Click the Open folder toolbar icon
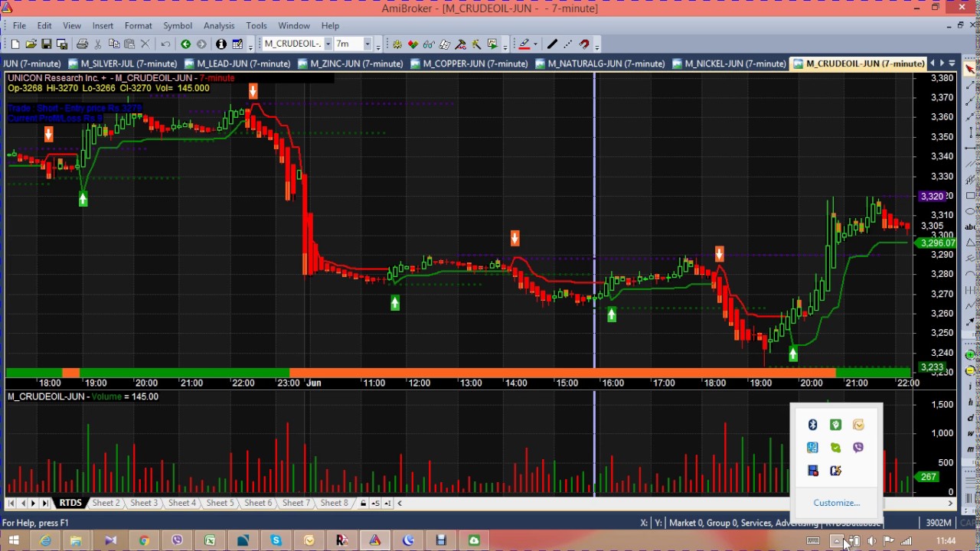980x551 pixels. click(x=31, y=44)
